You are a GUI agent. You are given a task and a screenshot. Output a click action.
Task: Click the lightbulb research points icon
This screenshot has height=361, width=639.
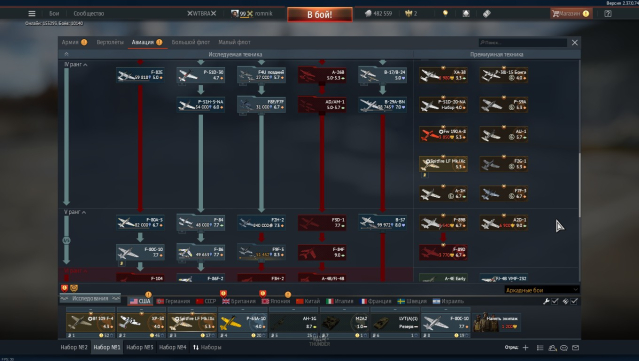[x=445, y=13]
